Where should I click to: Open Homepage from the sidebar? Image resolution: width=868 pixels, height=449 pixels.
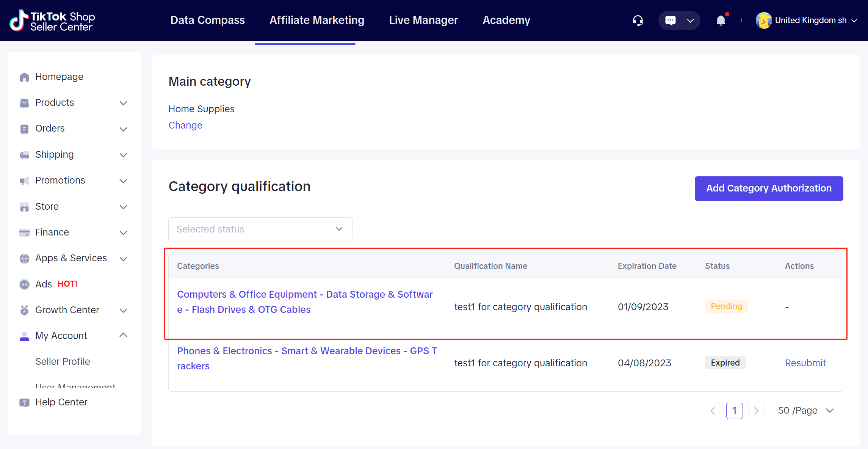[59, 77]
